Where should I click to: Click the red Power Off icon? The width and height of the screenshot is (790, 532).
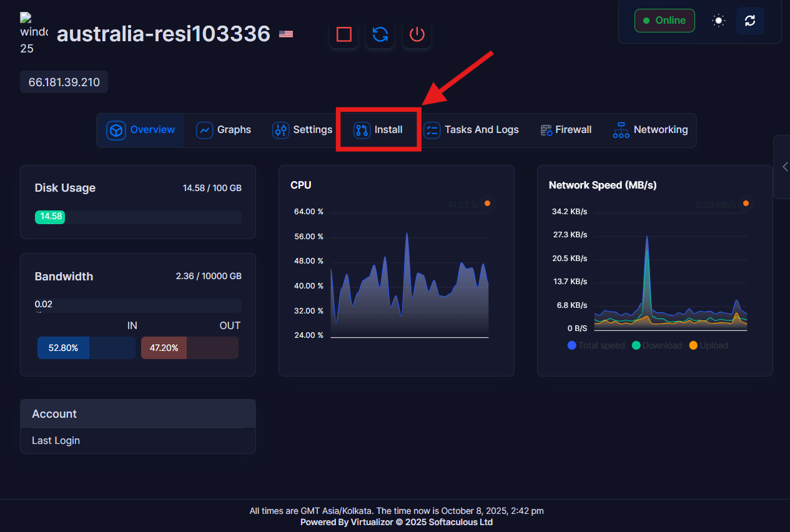417,34
